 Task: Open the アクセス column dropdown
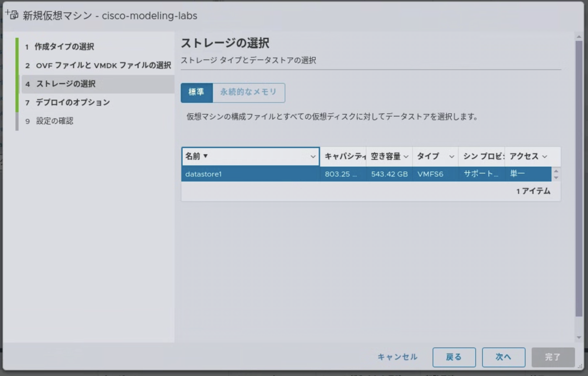(545, 157)
